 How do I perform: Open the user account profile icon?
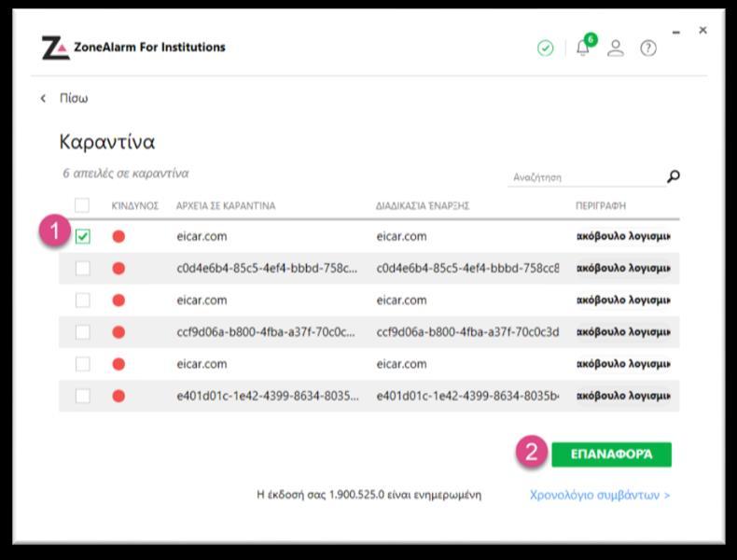point(616,48)
